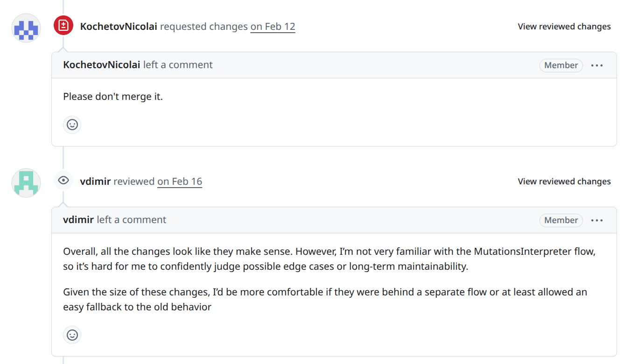
Task: Open options menu on KochetovNicolai's comment
Action: (x=597, y=65)
